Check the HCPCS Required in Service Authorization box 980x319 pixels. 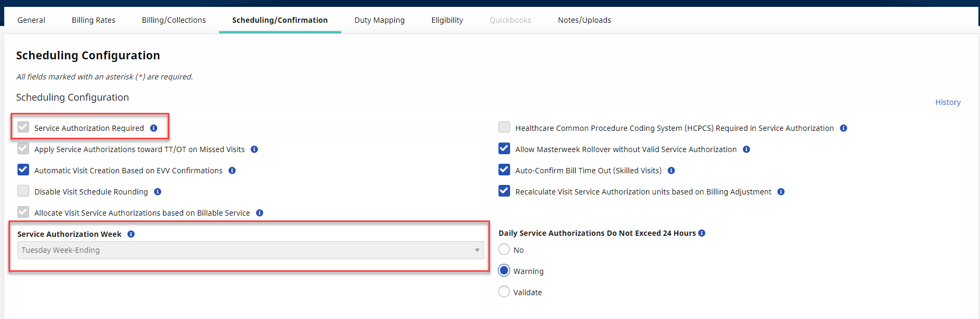point(504,128)
